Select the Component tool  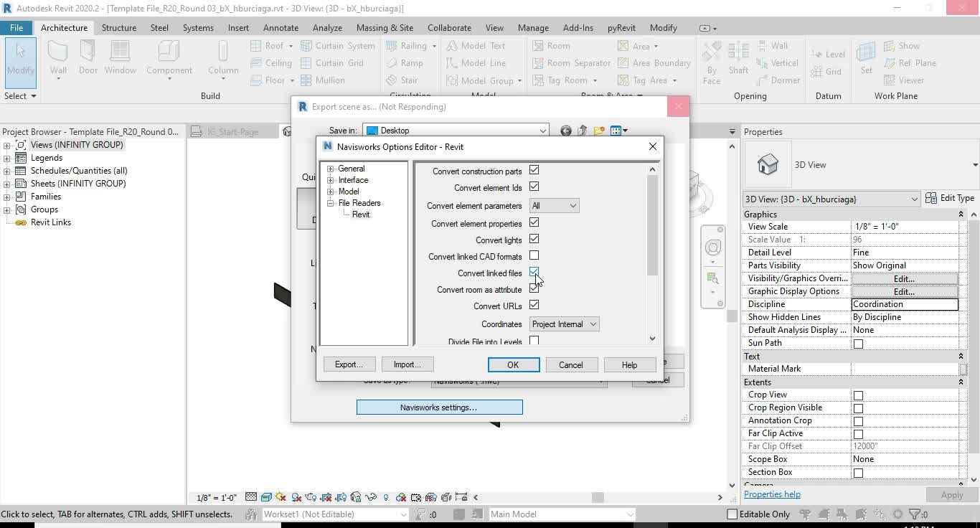click(169, 57)
